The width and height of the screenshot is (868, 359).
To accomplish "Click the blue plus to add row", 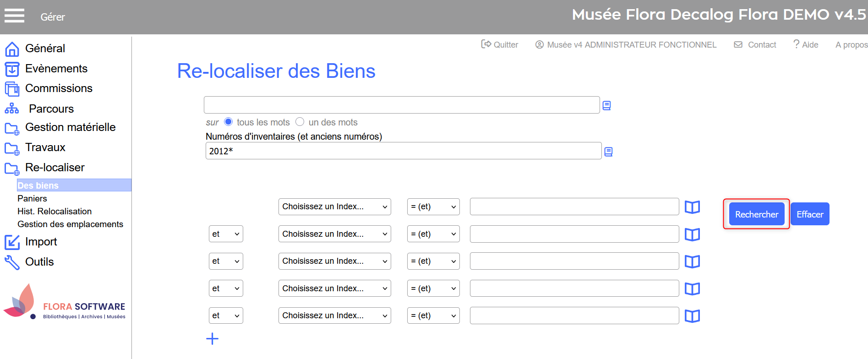I will coord(212,339).
